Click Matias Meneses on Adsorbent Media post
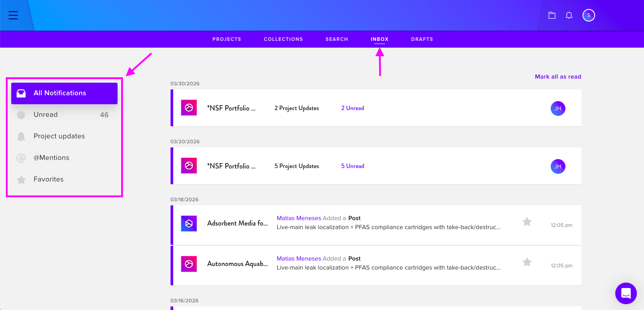 click(299, 218)
